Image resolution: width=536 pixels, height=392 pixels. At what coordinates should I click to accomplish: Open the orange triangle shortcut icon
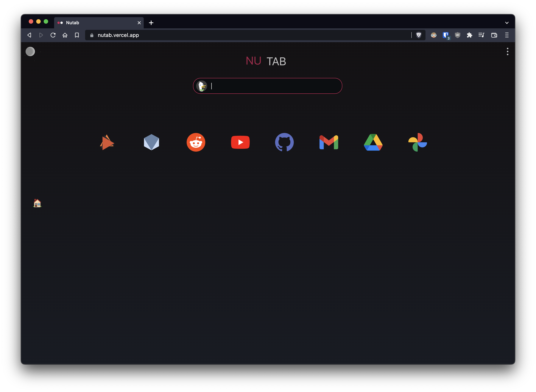coord(107,142)
